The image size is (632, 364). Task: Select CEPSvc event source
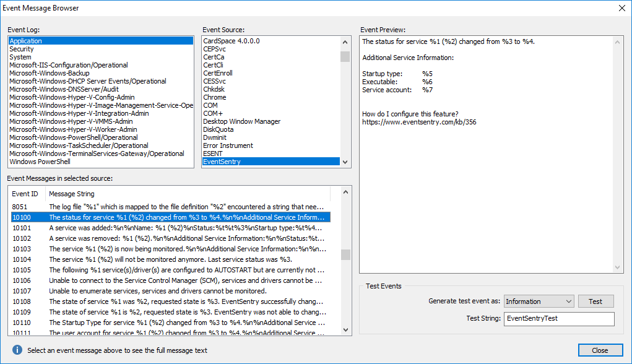[271, 49]
